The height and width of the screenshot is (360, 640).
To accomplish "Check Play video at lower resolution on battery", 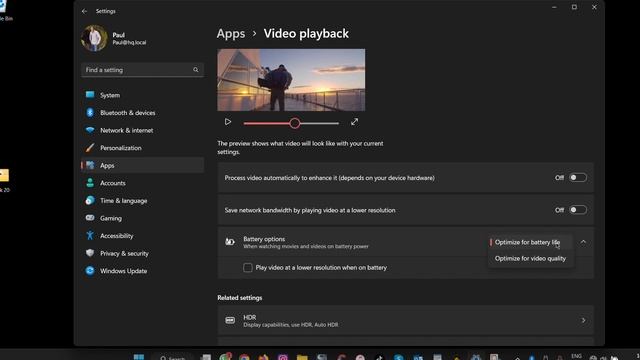I will 248,268.
